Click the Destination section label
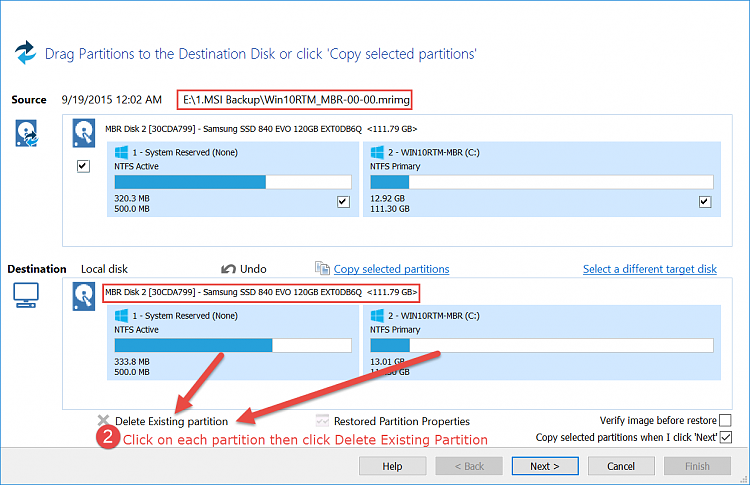This screenshot has height=485, width=750. tap(37, 269)
